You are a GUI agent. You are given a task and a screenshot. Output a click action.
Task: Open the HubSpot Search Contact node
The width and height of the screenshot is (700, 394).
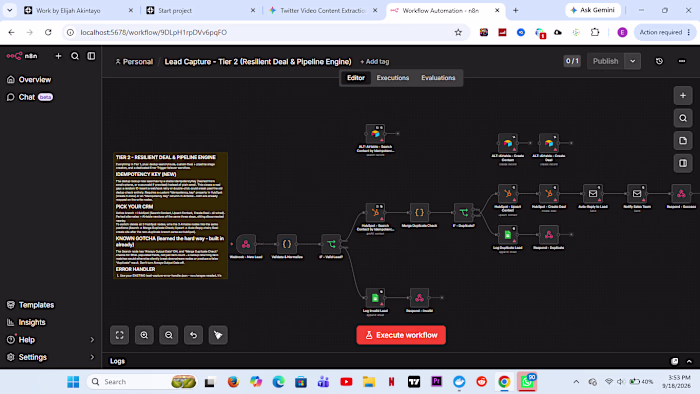pos(375,213)
